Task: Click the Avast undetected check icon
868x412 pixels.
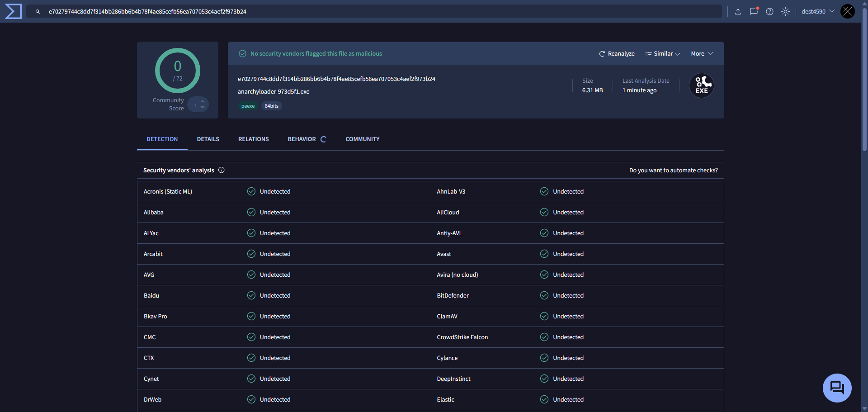Action: point(544,254)
